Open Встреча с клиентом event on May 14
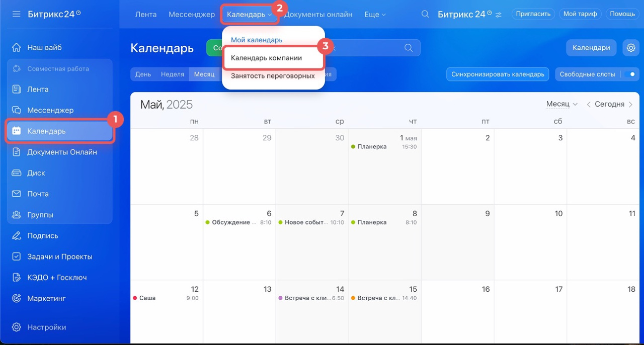The width and height of the screenshot is (644, 345). 312,298
